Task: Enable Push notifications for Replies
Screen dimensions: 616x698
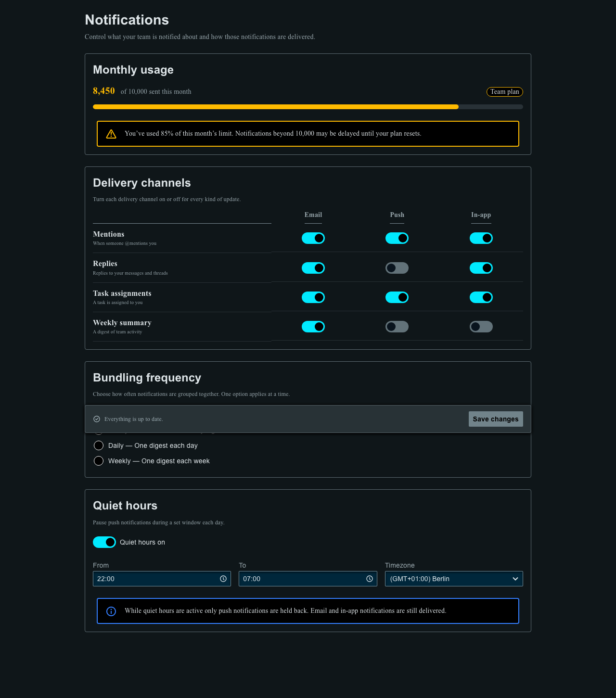Action: tap(397, 268)
